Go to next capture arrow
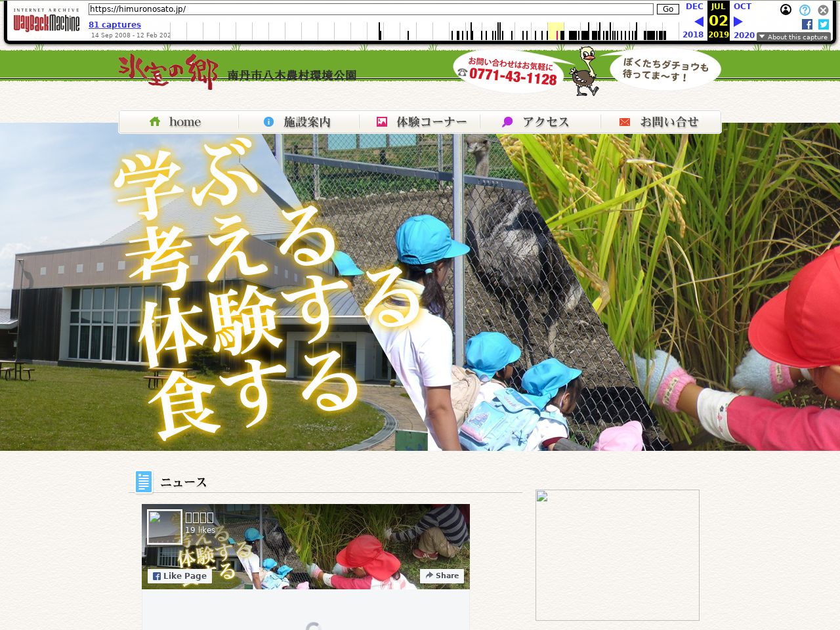The image size is (840, 630). (738, 22)
